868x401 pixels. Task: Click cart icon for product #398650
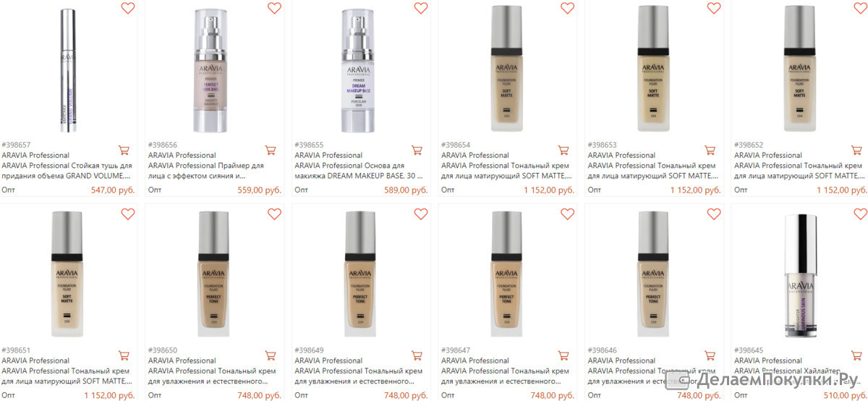point(271,356)
